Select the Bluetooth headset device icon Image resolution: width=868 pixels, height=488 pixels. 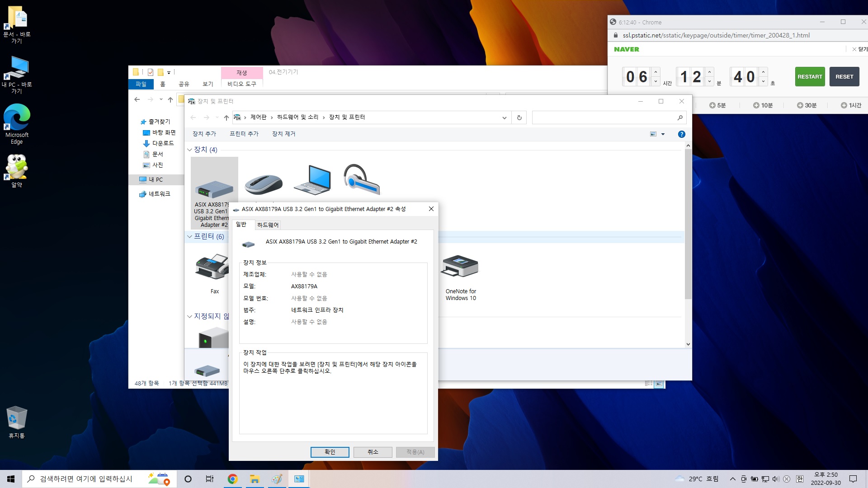pyautogui.click(x=362, y=179)
